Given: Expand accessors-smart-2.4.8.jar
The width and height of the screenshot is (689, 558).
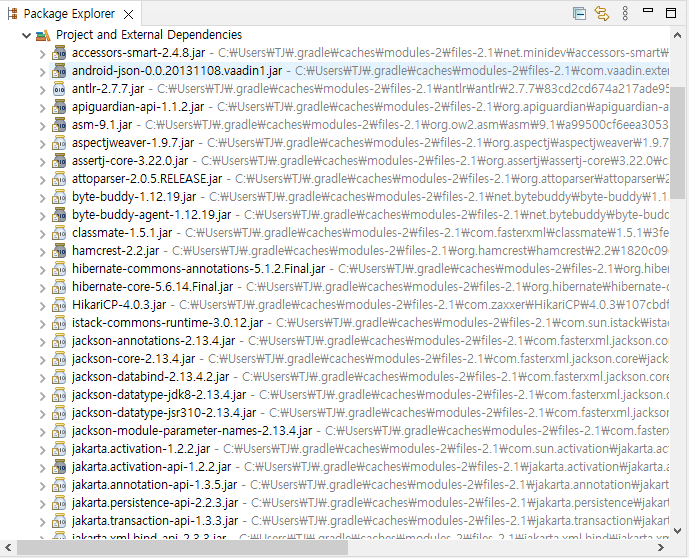Looking at the screenshot, I should pyautogui.click(x=43, y=54).
